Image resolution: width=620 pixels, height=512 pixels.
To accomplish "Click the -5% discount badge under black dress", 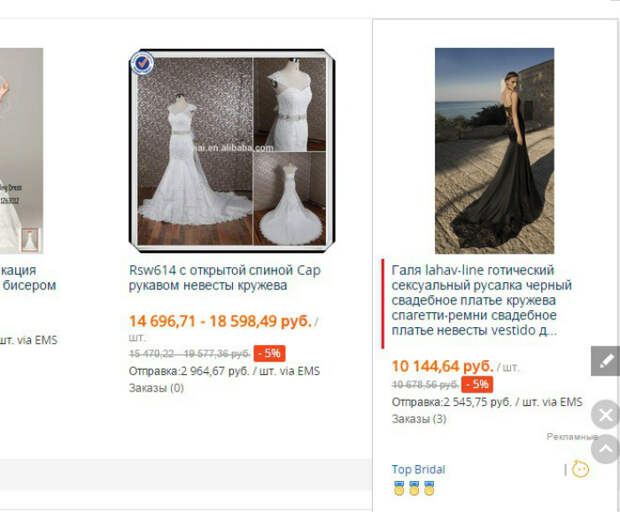I will [x=477, y=384].
